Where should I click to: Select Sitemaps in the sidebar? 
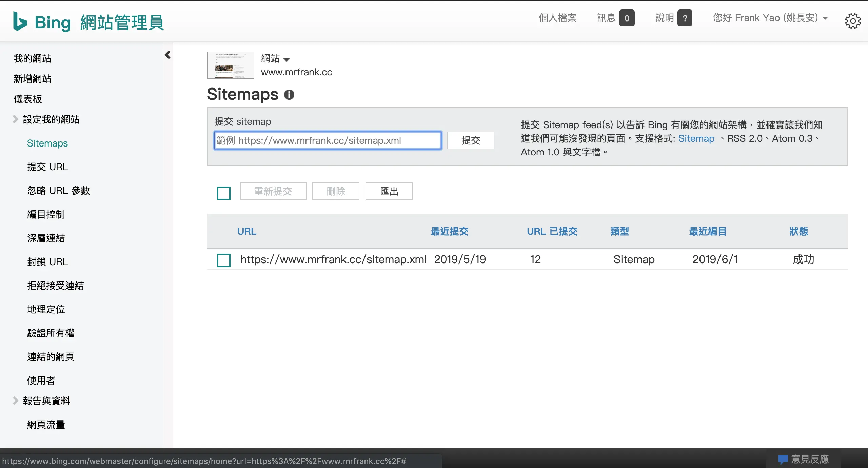tap(47, 143)
